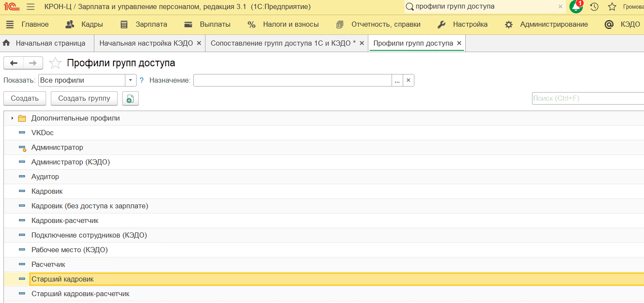
Task: Switch to Сопоставление групп доступа tab
Action: pos(283,43)
